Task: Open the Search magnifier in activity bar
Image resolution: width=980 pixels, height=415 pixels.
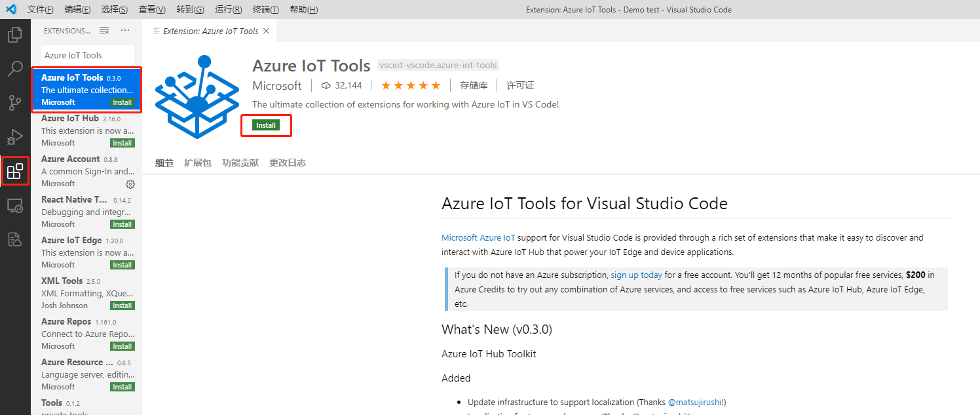Action: (x=15, y=69)
